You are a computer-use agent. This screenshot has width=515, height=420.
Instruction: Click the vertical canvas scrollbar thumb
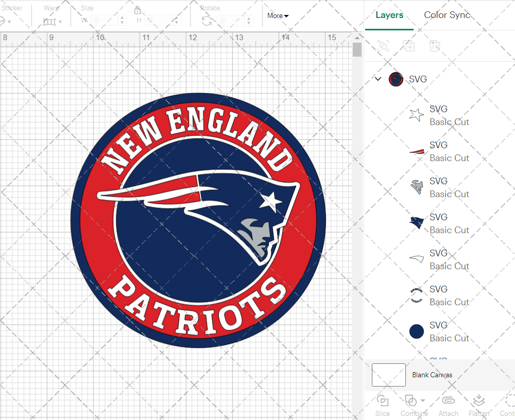click(357, 50)
